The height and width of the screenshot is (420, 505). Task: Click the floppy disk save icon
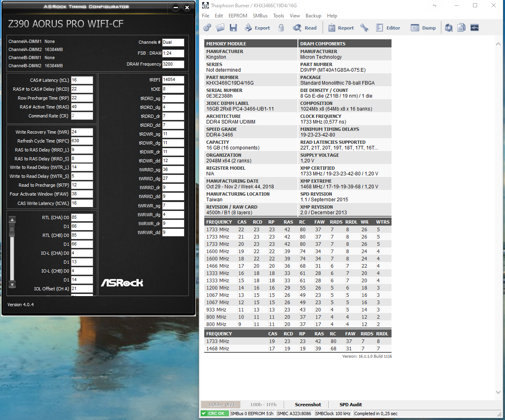pyautogui.click(x=233, y=28)
